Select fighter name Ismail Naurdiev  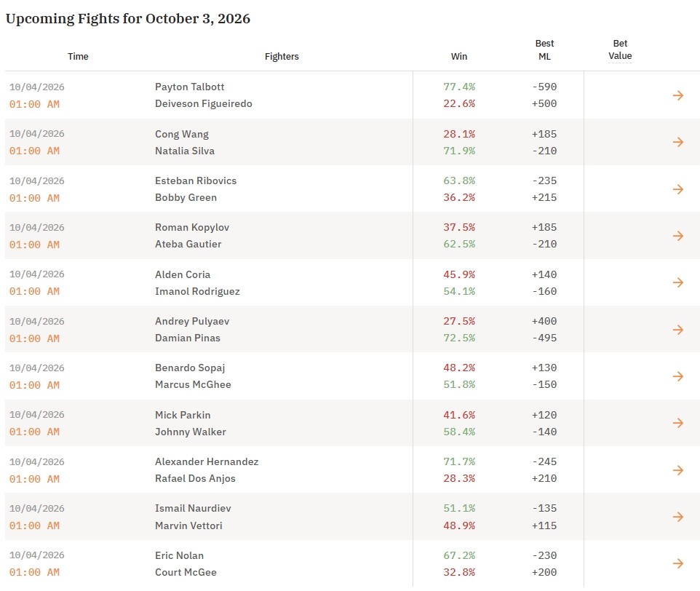point(193,509)
